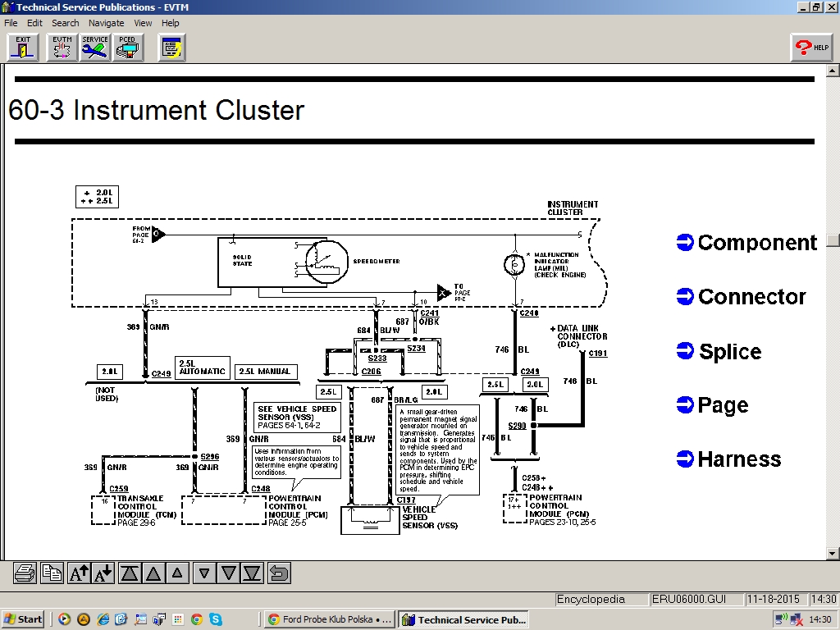Open the SERVICE manual icon

(x=95, y=47)
